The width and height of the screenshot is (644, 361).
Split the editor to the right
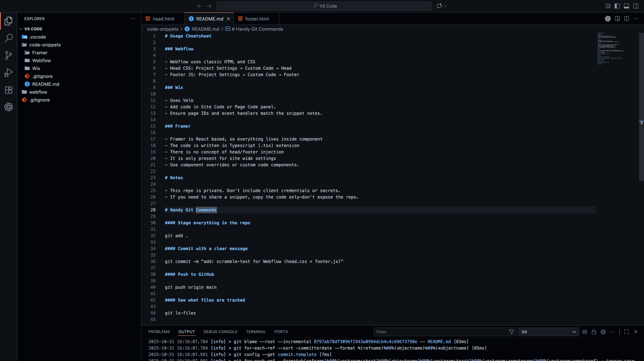[x=627, y=19]
